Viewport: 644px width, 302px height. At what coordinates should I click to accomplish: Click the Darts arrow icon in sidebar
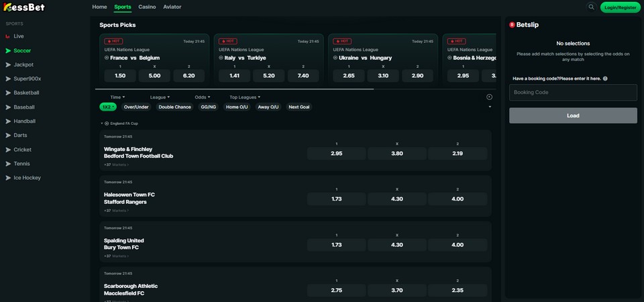click(8, 135)
